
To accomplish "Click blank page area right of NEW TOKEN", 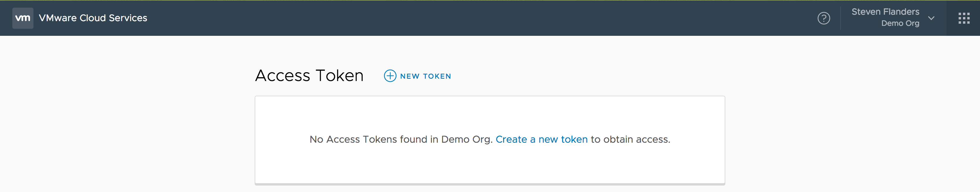I will pos(590,76).
